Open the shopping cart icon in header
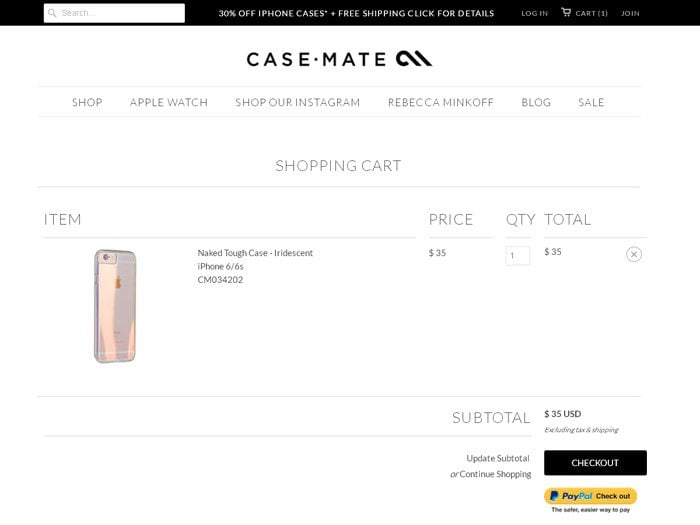The width and height of the screenshot is (700, 525). [x=566, y=13]
